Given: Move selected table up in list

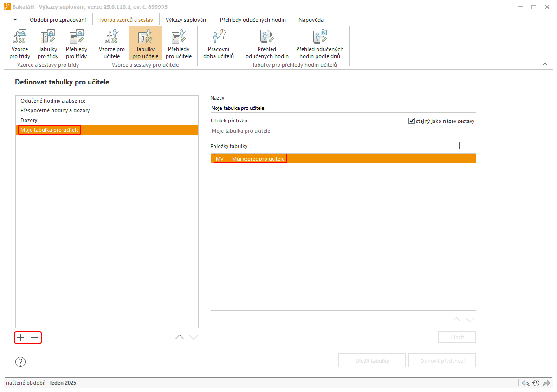Looking at the screenshot, I should tap(180, 337).
